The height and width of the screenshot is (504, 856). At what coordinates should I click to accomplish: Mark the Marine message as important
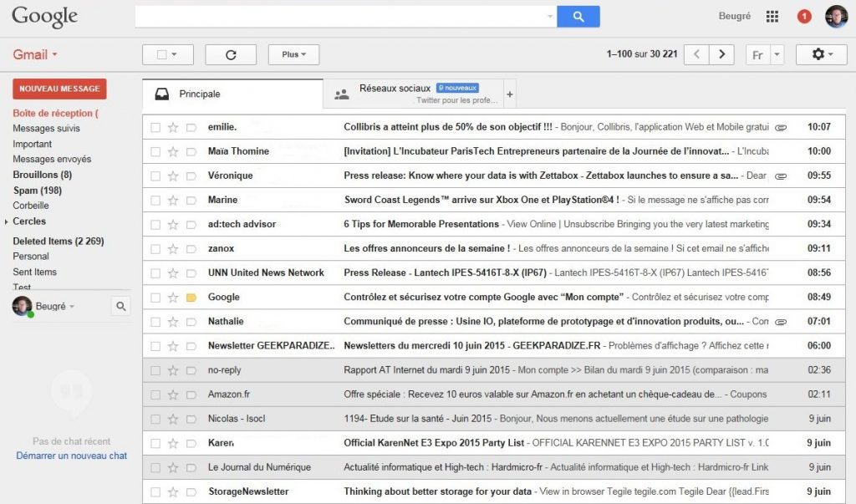coord(191,201)
